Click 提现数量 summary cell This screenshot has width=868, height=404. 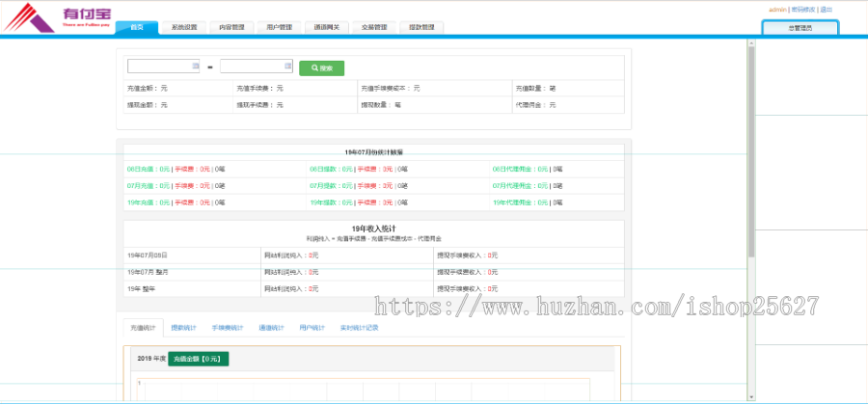(x=435, y=104)
